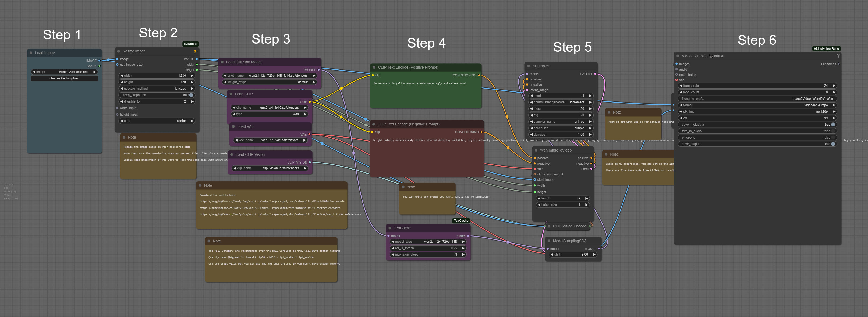Click the V badge in Video Combine header

[x=715, y=56]
